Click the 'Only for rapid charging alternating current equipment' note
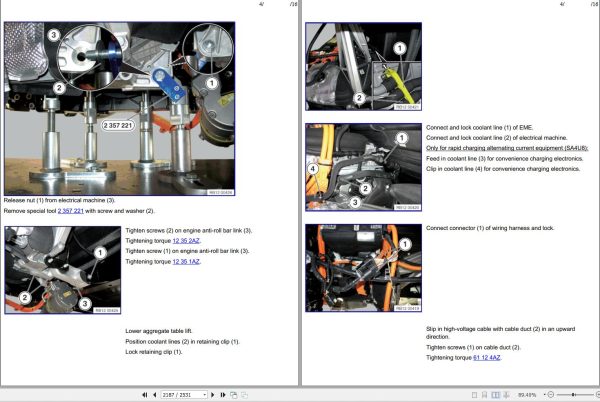 click(507, 148)
